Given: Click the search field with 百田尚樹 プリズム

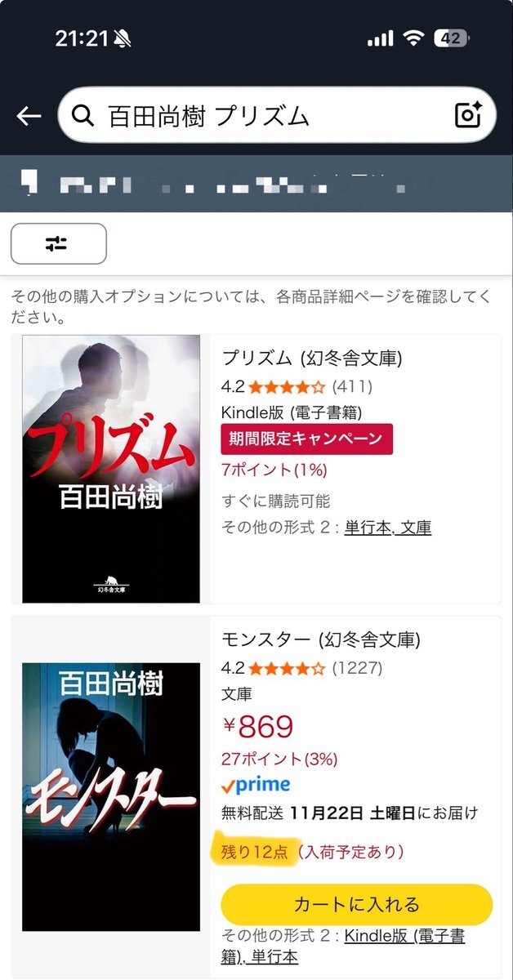Looking at the screenshot, I should [277, 116].
